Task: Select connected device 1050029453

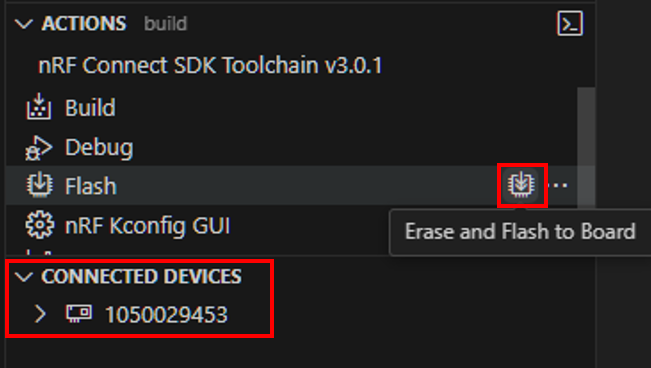Action: click(x=166, y=314)
